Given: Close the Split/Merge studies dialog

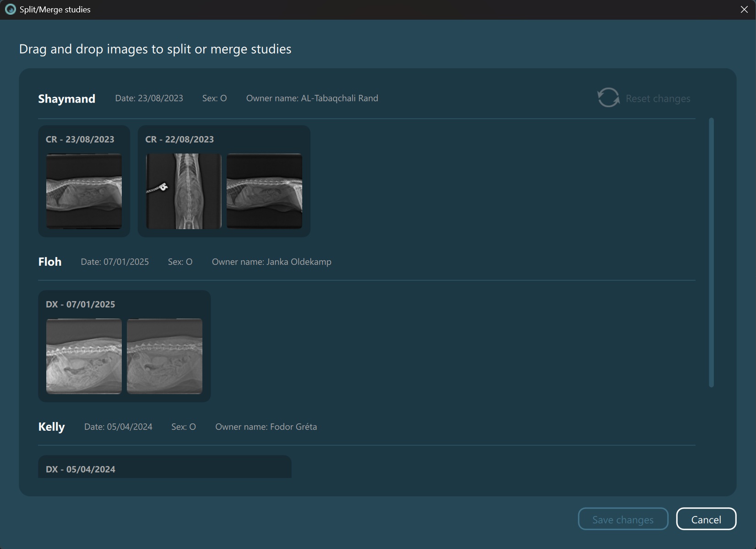Looking at the screenshot, I should [x=744, y=10].
